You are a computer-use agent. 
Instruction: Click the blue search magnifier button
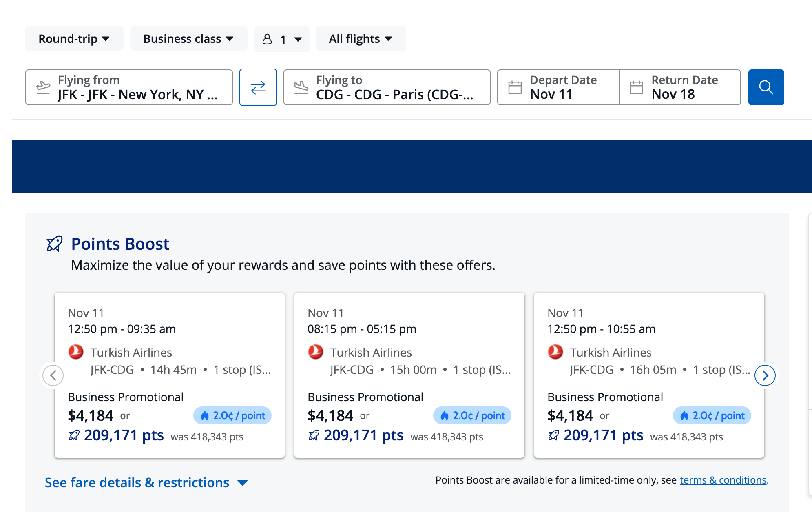pos(766,87)
